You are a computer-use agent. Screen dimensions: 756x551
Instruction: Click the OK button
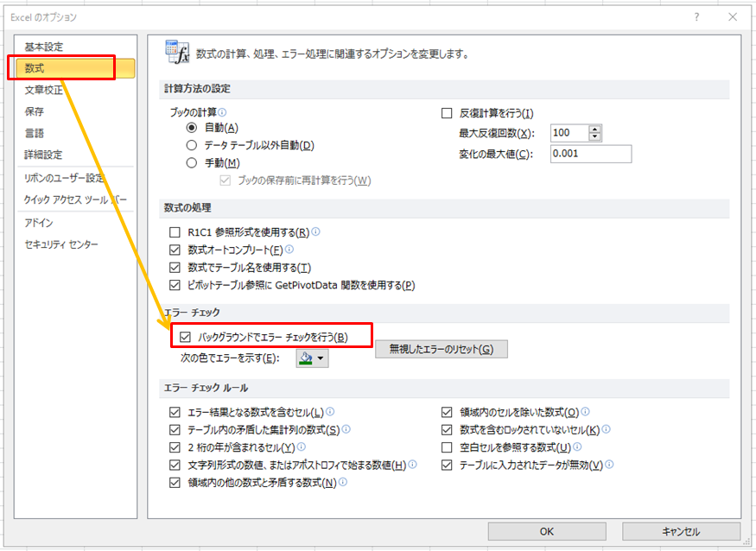coord(547,531)
